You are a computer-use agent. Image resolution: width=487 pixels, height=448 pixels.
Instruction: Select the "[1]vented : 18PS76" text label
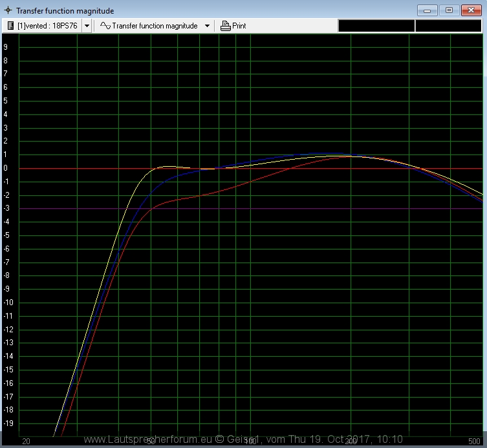click(47, 26)
